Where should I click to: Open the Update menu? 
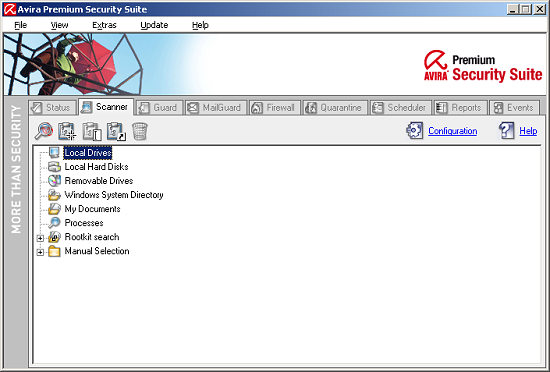[x=154, y=25]
